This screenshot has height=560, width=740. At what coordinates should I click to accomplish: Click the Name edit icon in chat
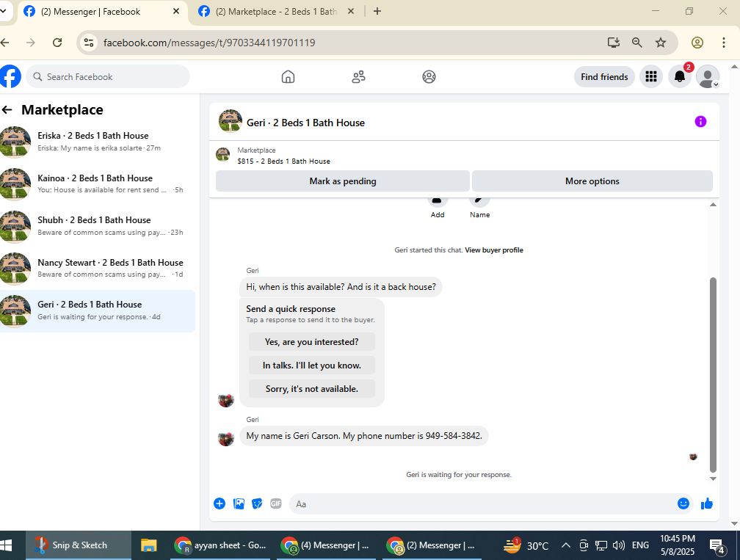click(x=479, y=200)
